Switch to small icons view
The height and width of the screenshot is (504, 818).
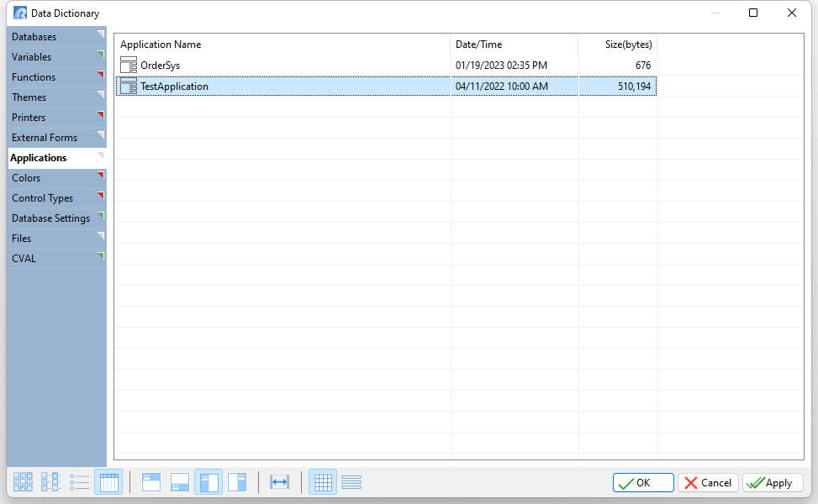pos(51,482)
